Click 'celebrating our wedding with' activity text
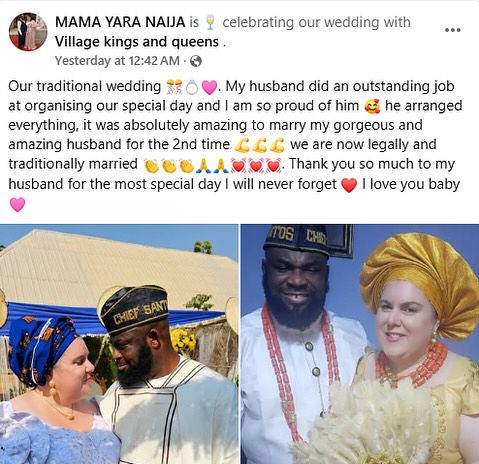 [316, 22]
